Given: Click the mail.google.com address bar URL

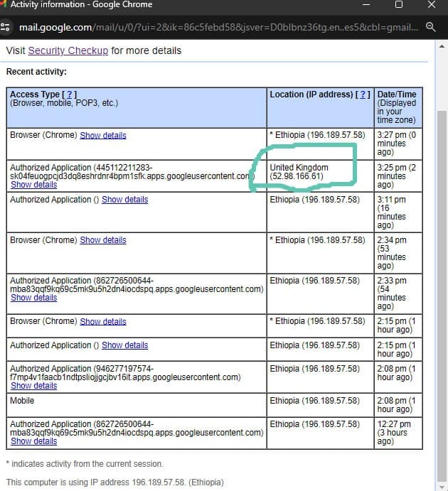Looking at the screenshot, I should click(218, 27).
